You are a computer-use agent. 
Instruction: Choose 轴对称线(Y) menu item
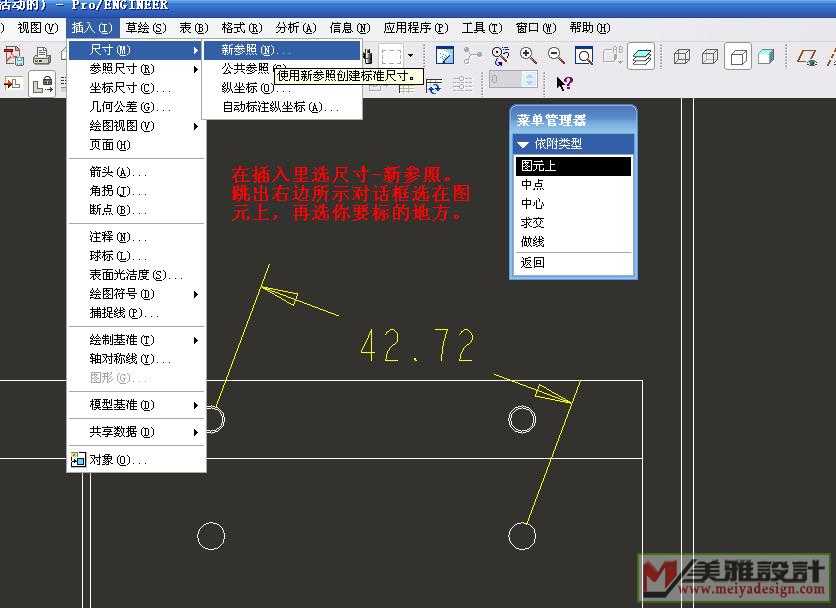click(135, 359)
